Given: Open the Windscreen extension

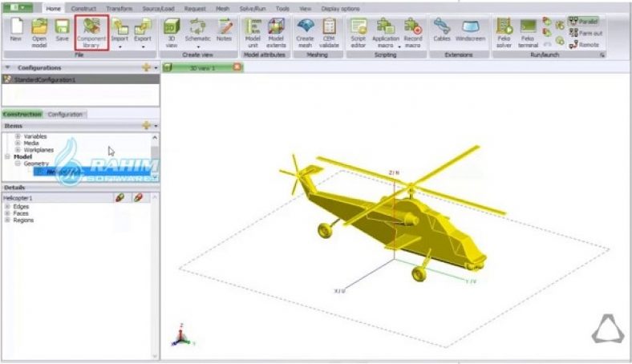Looking at the screenshot, I should pos(470,30).
